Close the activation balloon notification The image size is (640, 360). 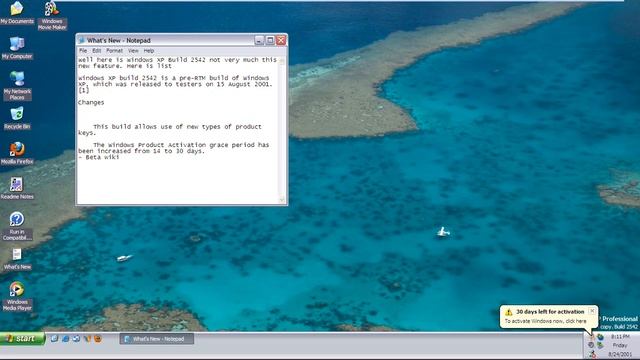tap(592, 311)
